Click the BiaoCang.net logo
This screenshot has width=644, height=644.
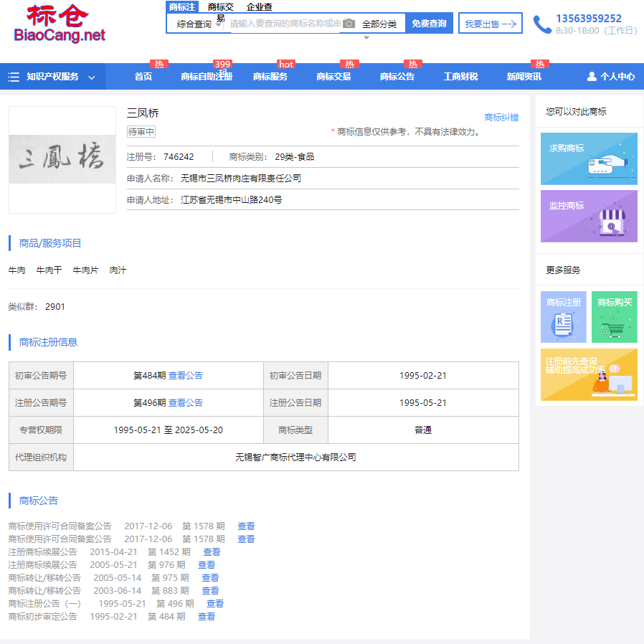click(x=59, y=24)
